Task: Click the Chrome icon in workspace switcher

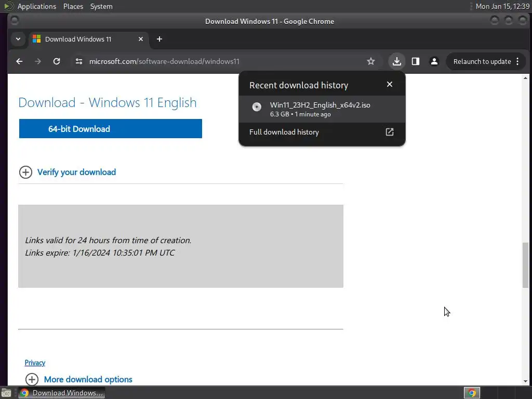Action: 472,393
